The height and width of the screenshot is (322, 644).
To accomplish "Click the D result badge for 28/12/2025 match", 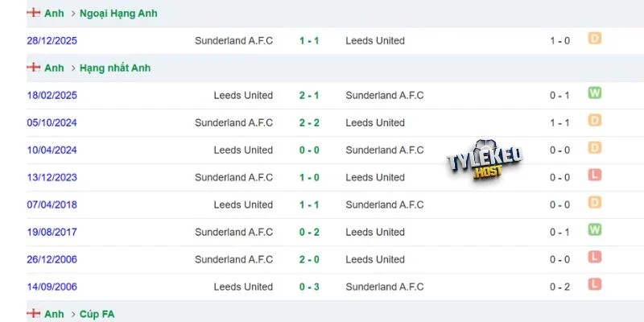I will pos(594,39).
